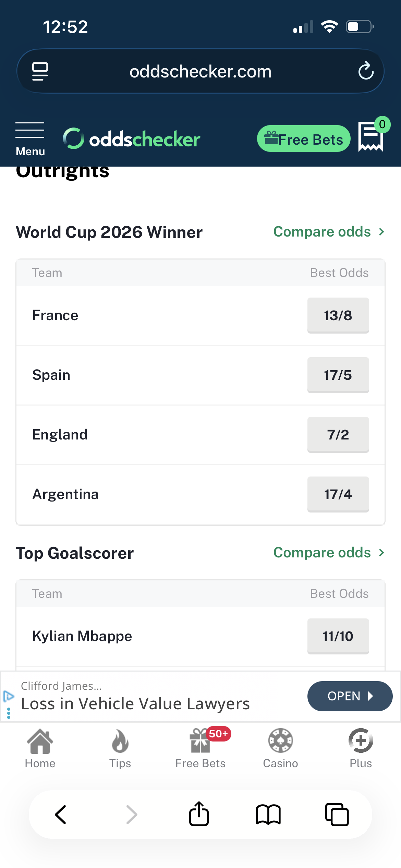The height and width of the screenshot is (868, 401).
Task: Compare odds for World Cup 2026 Winner
Action: (x=329, y=232)
